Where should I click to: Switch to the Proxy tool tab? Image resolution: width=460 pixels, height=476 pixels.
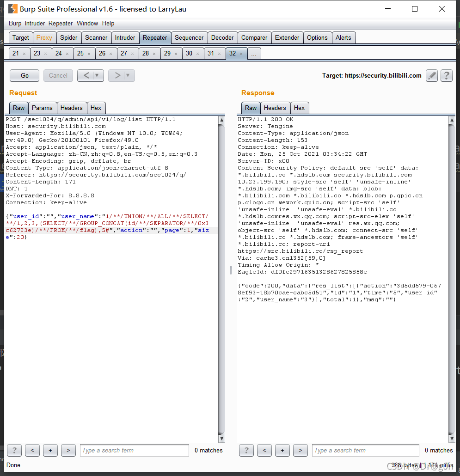44,37
